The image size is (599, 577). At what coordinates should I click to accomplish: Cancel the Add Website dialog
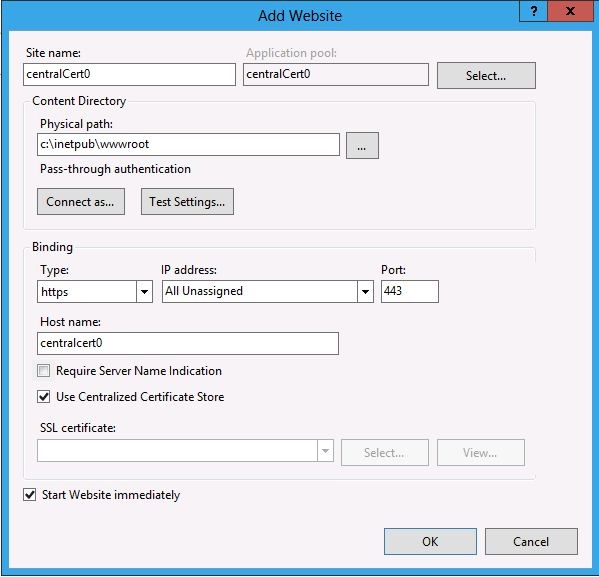(x=531, y=541)
